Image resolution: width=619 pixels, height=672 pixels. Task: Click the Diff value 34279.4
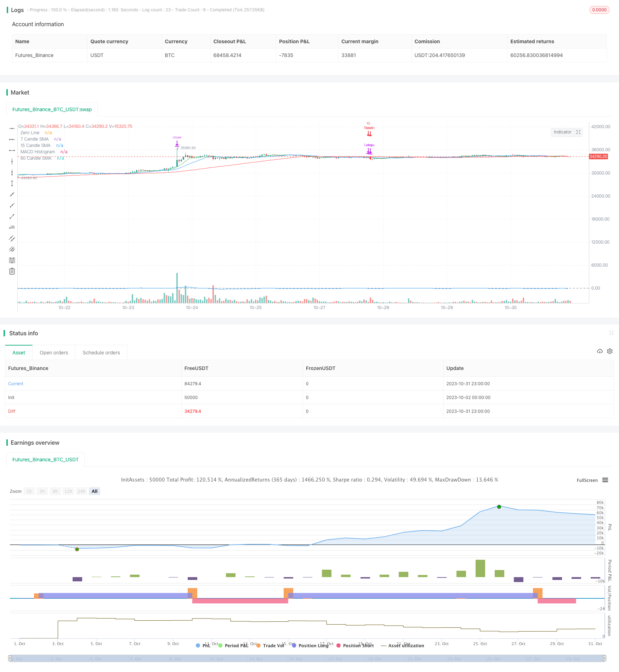point(193,411)
